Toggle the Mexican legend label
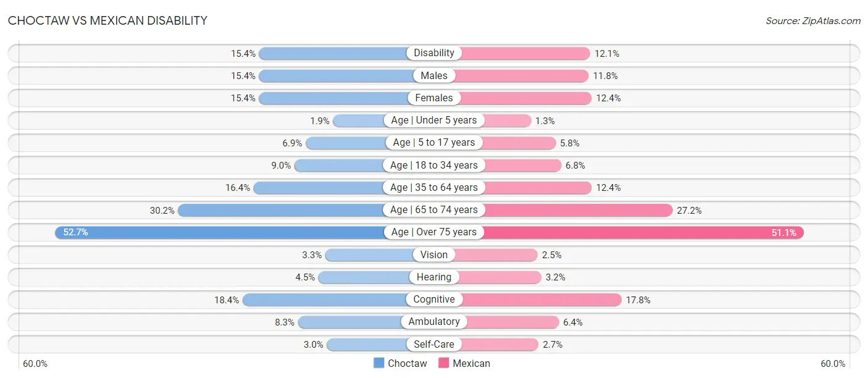The height and width of the screenshot is (378, 868). (x=472, y=363)
